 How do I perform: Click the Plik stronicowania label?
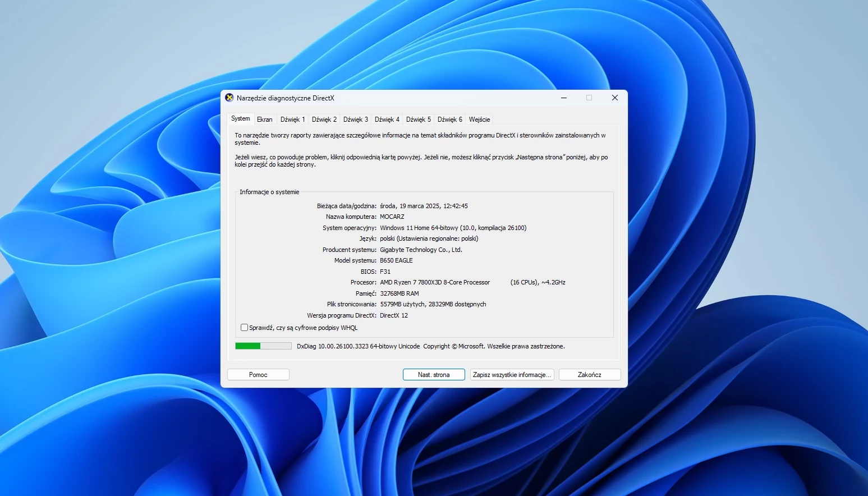pos(352,304)
